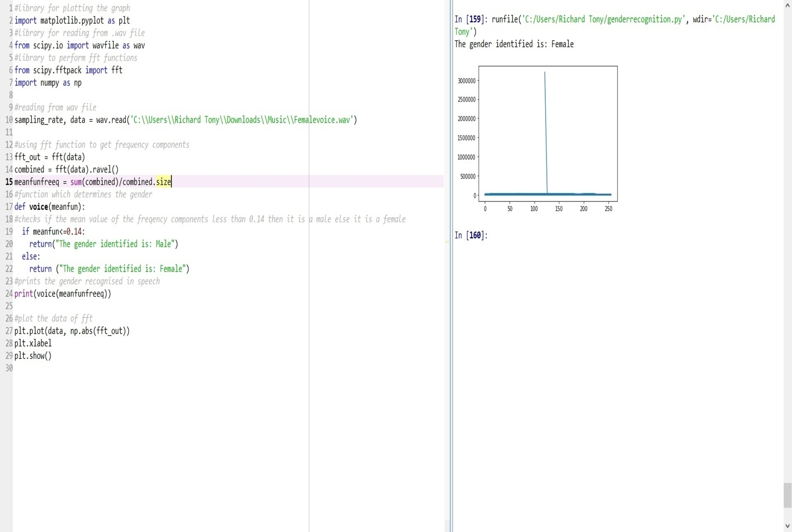Image resolution: width=792 pixels, height=532 pixels.
Task: Click the FFT plot image in console
Action: pos(537,139)
